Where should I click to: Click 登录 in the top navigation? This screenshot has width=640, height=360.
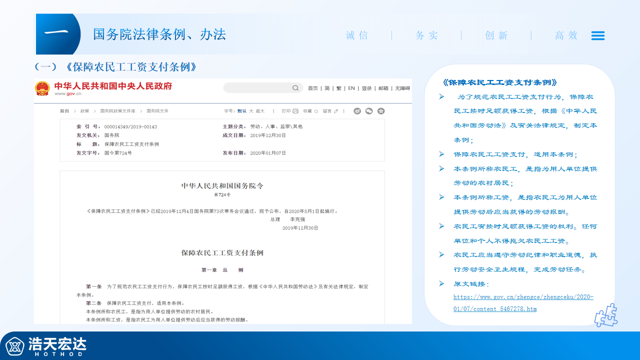(367, 88)
